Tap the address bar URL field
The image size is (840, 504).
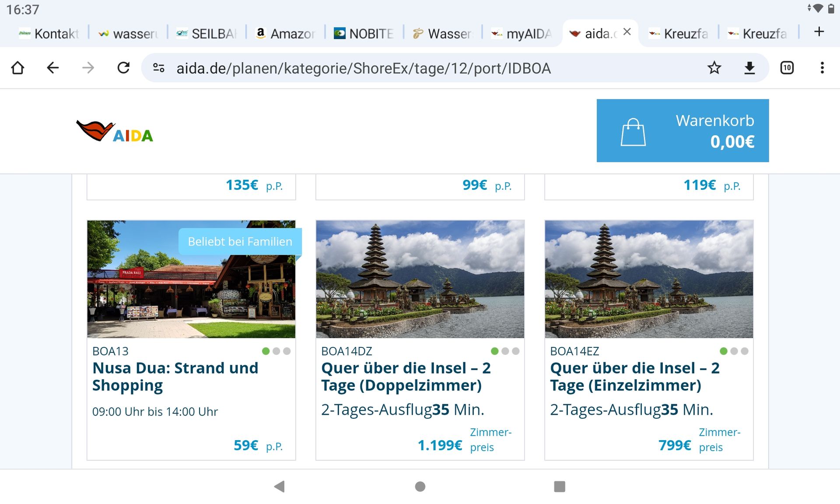363,68
